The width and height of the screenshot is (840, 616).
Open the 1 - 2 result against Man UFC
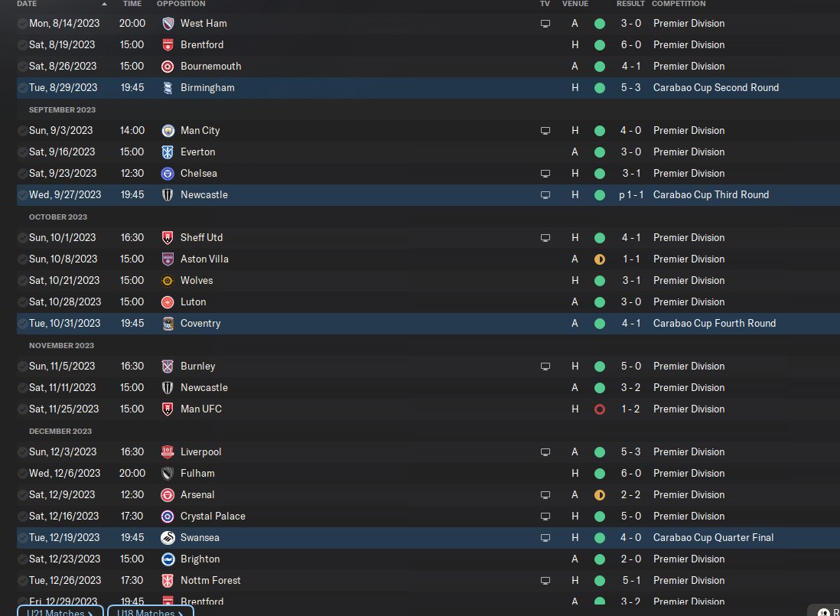point(630,409)
